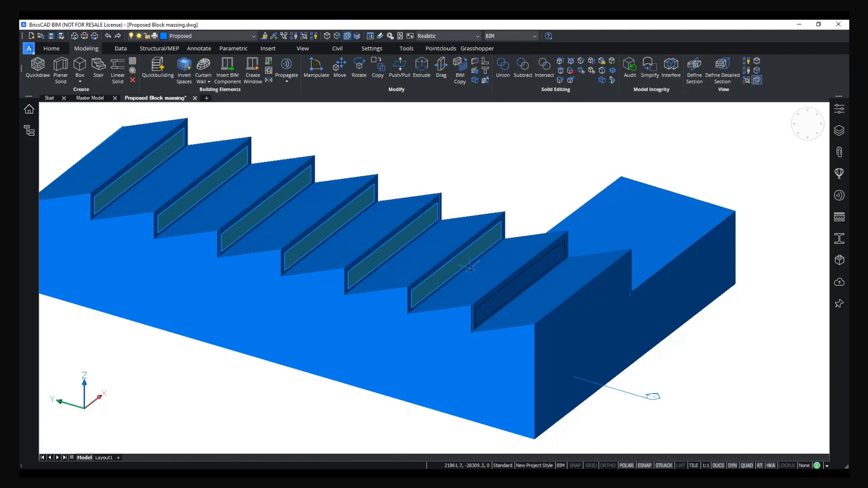Image resolution: width=868 pixels, height=488 pixels.
Task: Activate the Push/Pull tool
Action: point(399,67)
